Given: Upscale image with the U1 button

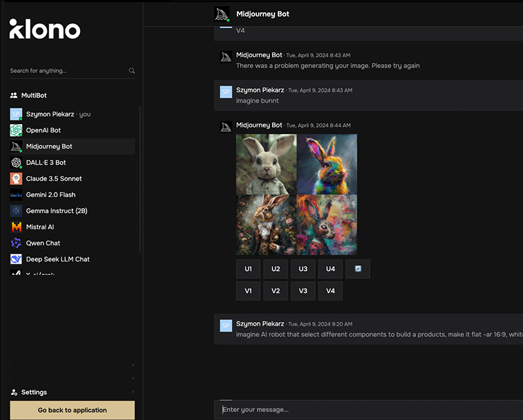Looking at the screenshot, I should (x=248, y=269).
